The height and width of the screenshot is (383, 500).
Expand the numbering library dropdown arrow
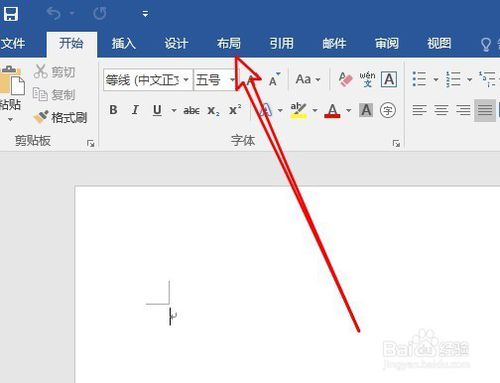(469, 80)
